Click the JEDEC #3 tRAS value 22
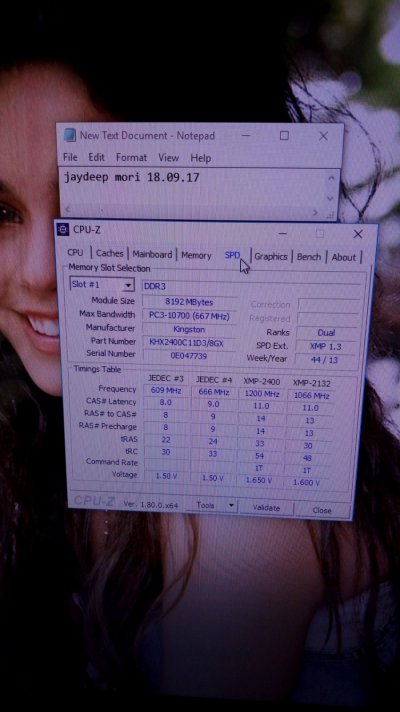 [x=166, y=440]
